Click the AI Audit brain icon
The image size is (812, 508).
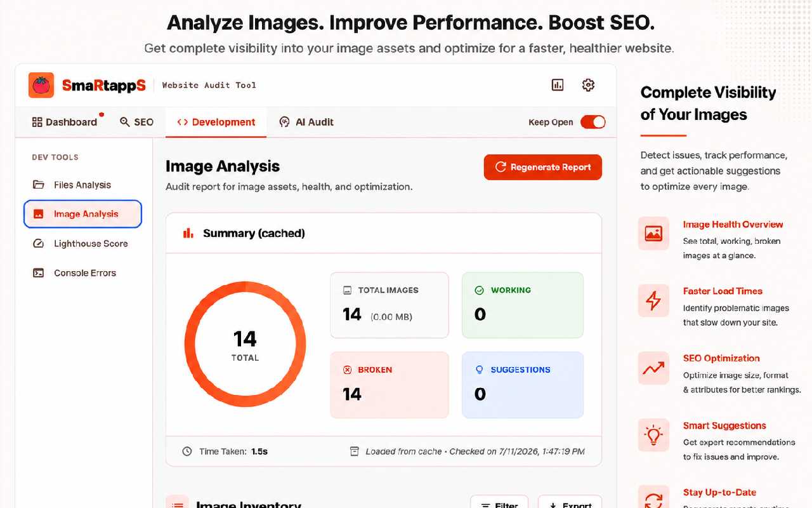(x=284, y=122)
